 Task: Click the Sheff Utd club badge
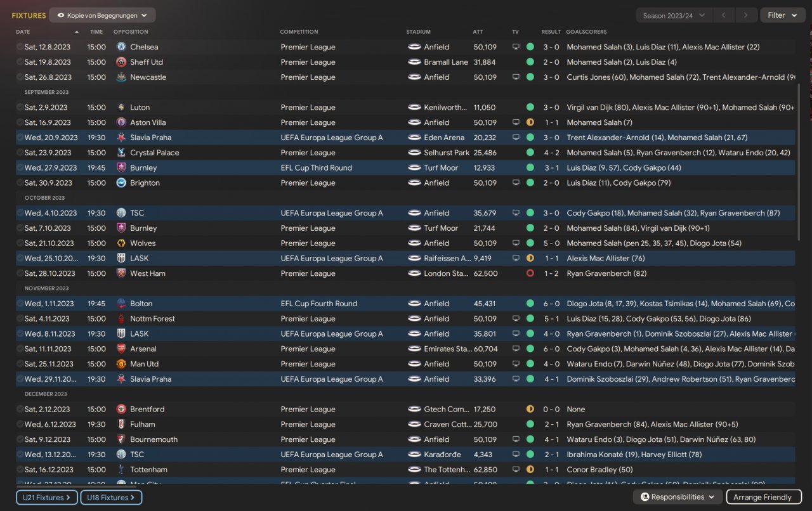tap(121, 62)
